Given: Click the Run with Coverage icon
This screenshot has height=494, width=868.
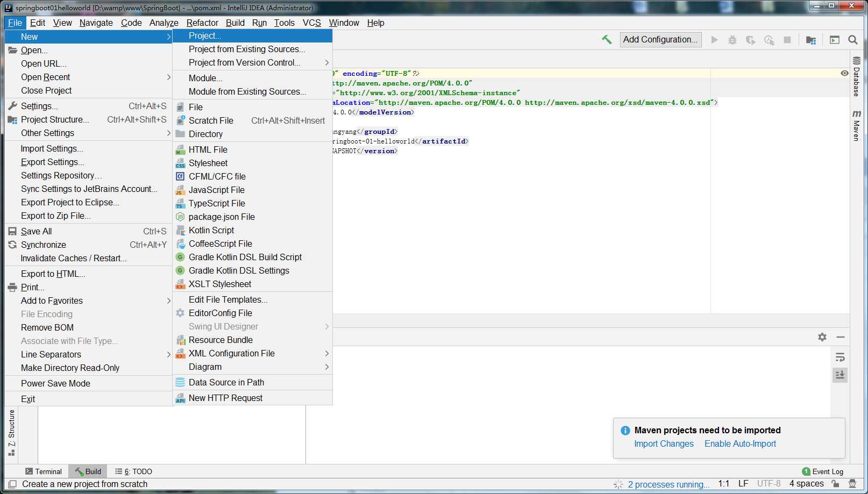Looking at the screenshot, I should (x=751, y=40).
